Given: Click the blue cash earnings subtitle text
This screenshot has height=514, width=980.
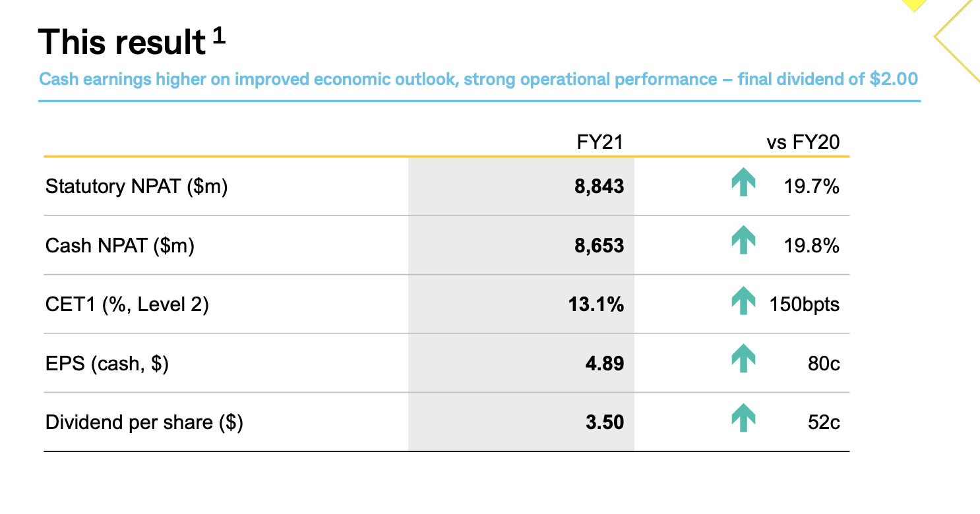Looking at the screenshot, I should point(478,80).
